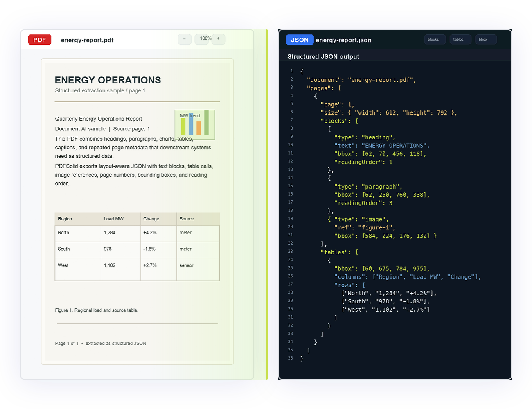
Task: Click the "size" width height JSON line
Action: click(x=389, y=113)
